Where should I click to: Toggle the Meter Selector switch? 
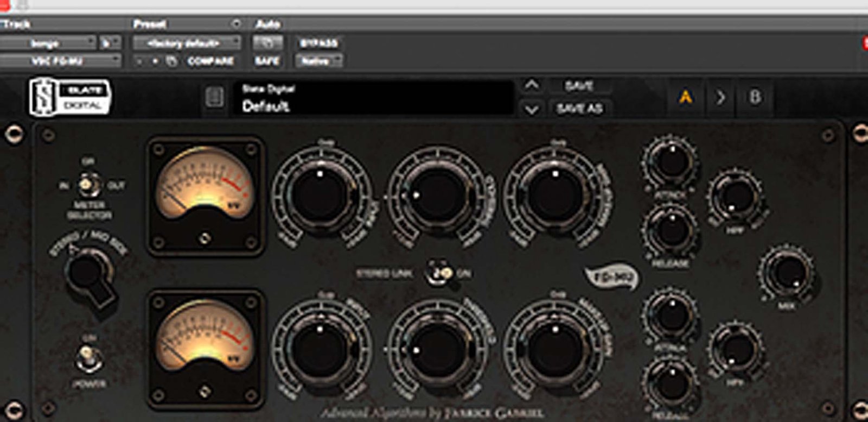pos(88,185)
